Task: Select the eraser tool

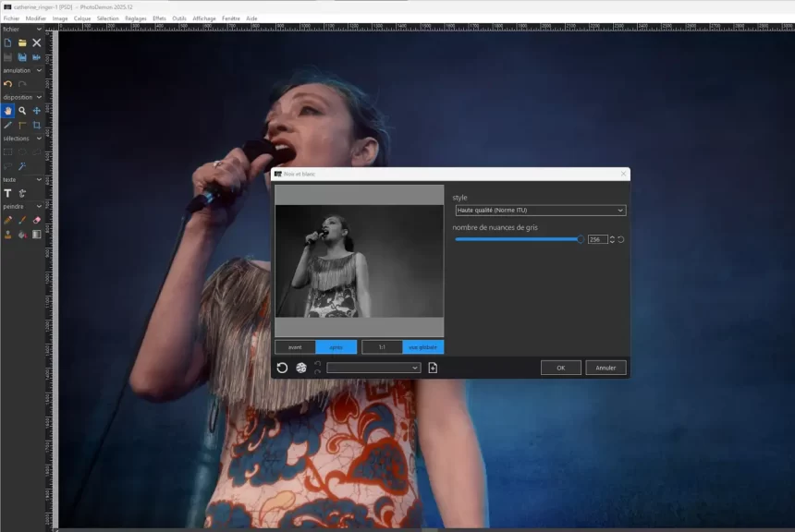Action: pyautogui.click(x=37, y=221)
